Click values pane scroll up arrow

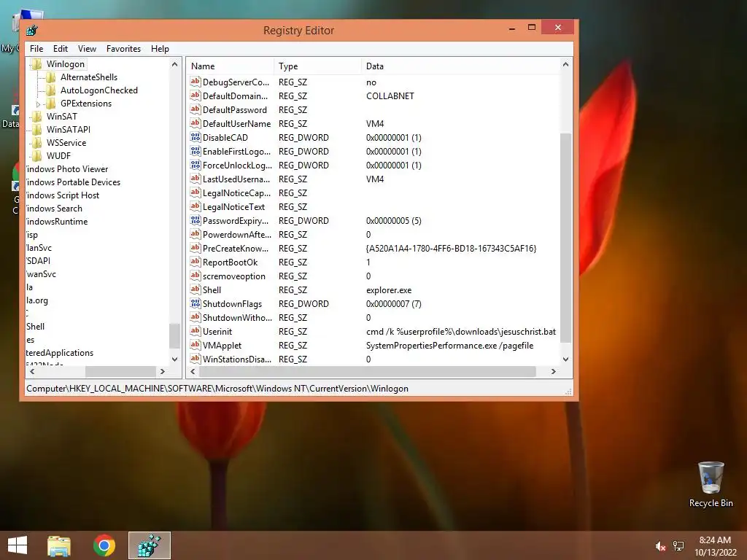[x=565, y=64]
